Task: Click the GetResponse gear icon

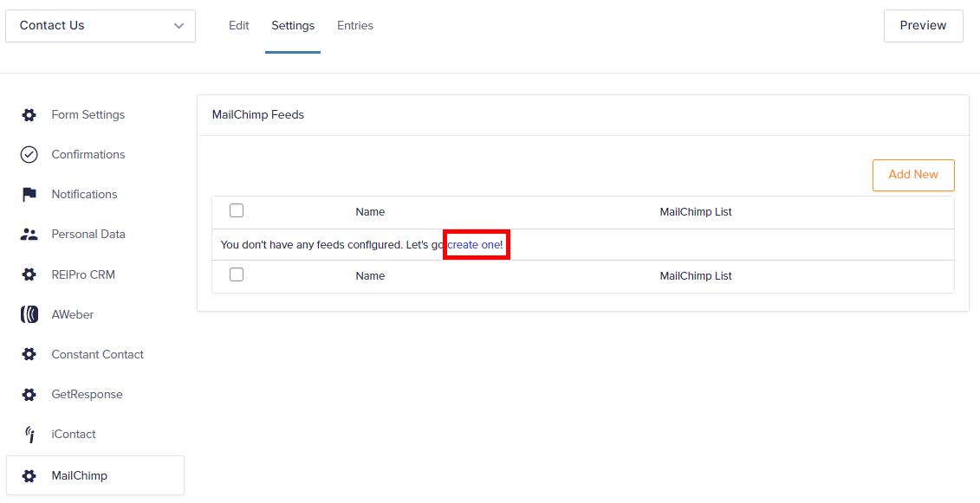Action: click(29, 394)
